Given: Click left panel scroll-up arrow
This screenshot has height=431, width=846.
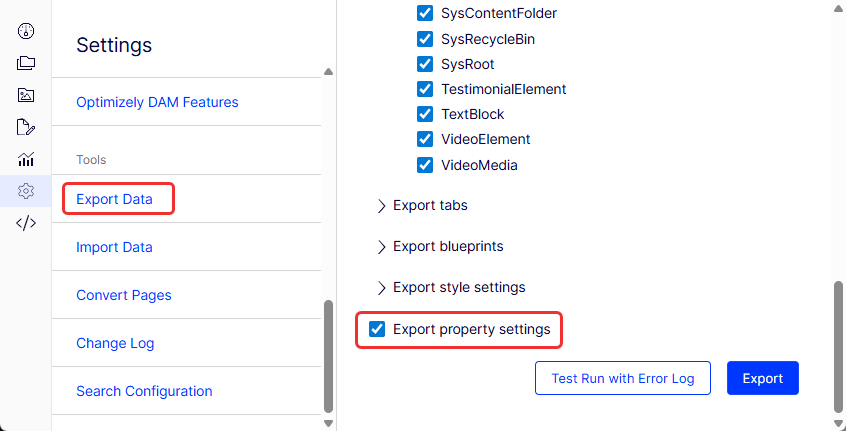Looking at the screenshot, I should [328, 71].
